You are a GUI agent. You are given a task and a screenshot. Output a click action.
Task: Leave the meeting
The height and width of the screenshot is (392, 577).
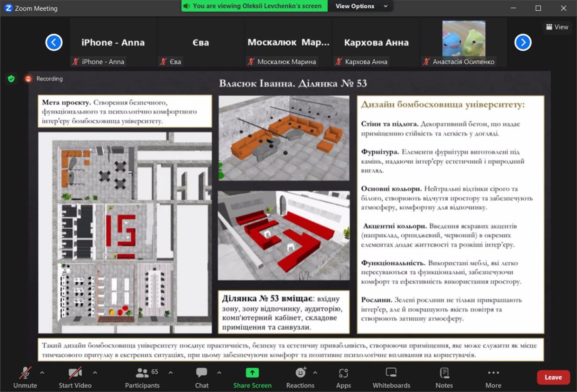click(x=553, y=377)
